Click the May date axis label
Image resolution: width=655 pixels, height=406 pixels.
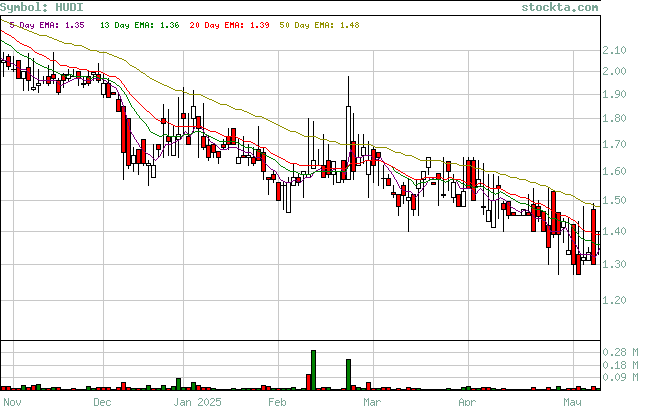pos(572,402)
